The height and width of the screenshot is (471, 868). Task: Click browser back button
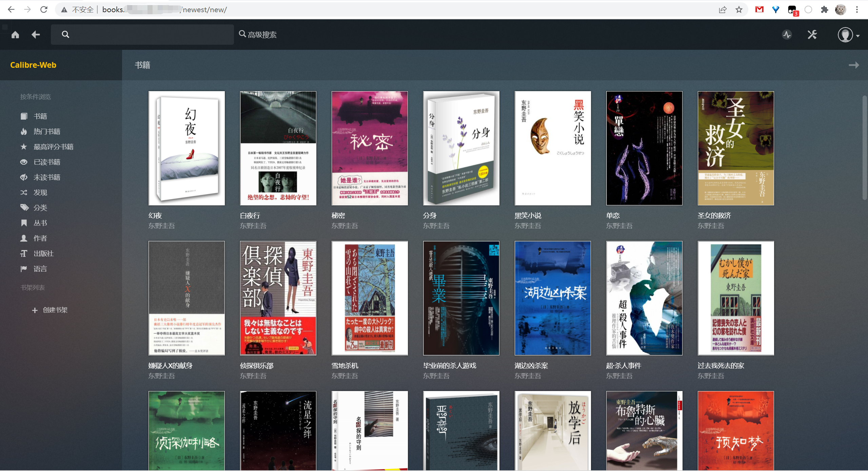(x=11, y=9)
